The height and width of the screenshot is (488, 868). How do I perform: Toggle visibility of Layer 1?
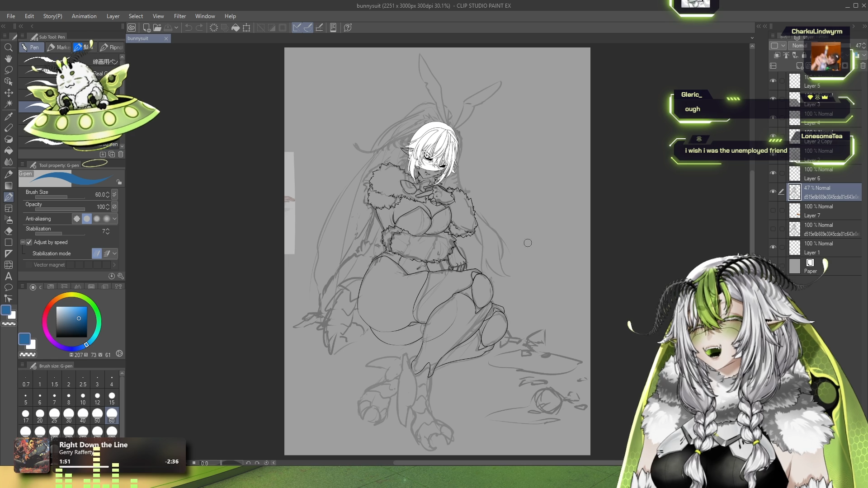pos(773,248)
